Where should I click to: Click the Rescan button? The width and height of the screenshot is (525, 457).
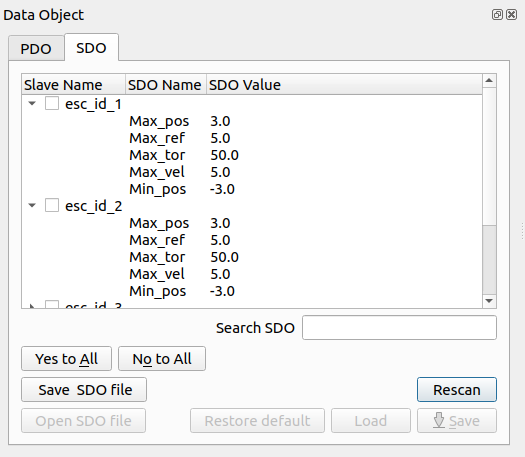coord(457,390)
